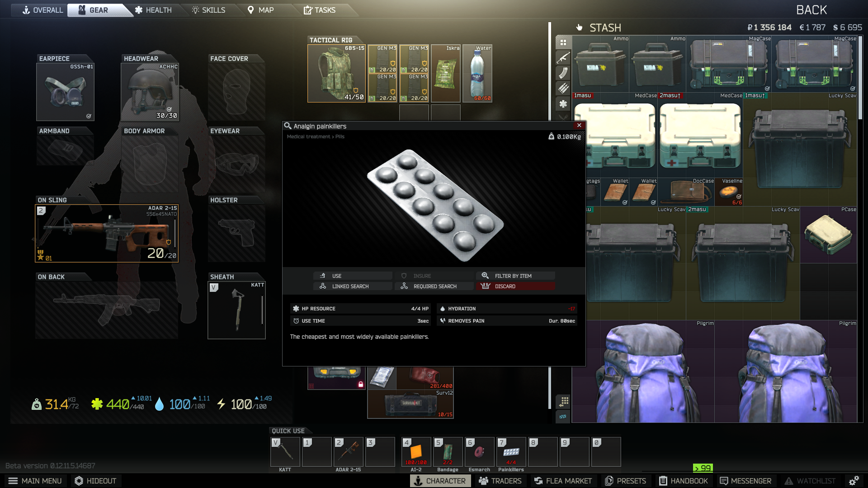This screenshot has width=868, height=488.
Task: Select the ADAR 2-15 rifle on sling
Action: pyautogui.click(x=107, y=234)
